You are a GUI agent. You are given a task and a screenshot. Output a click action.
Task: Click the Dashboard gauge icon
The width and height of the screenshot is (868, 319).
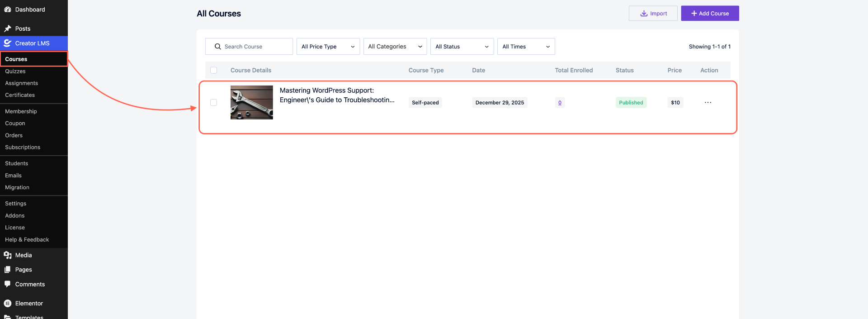pyautogui.click(x=8, y=10)
